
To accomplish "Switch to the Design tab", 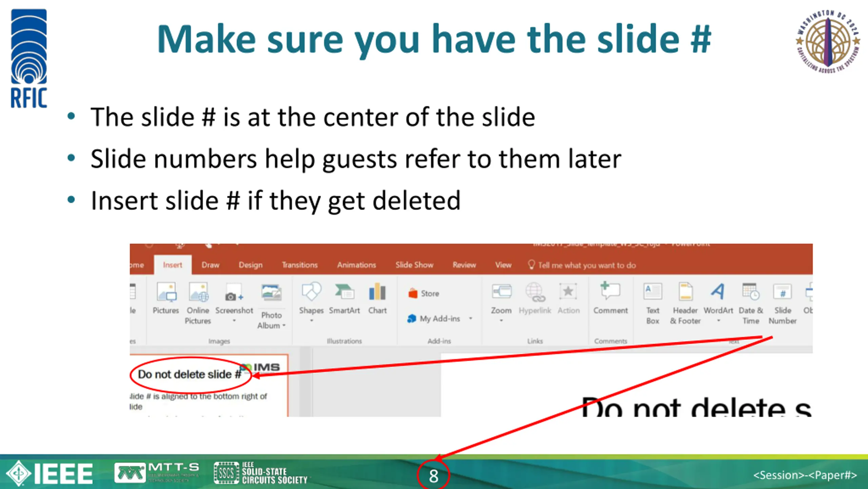I will point(251,265).
